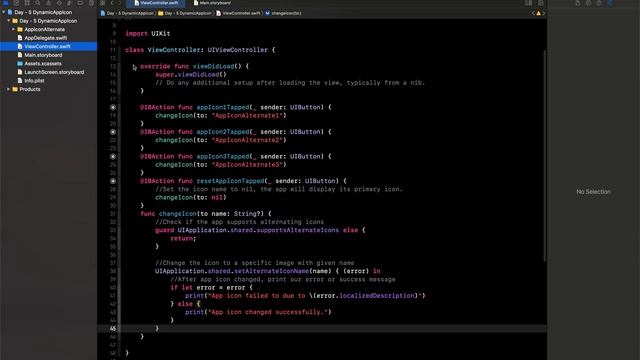
Task: Click the "AppIconAlternate1" string literal
Action: [x=247, y=116]
